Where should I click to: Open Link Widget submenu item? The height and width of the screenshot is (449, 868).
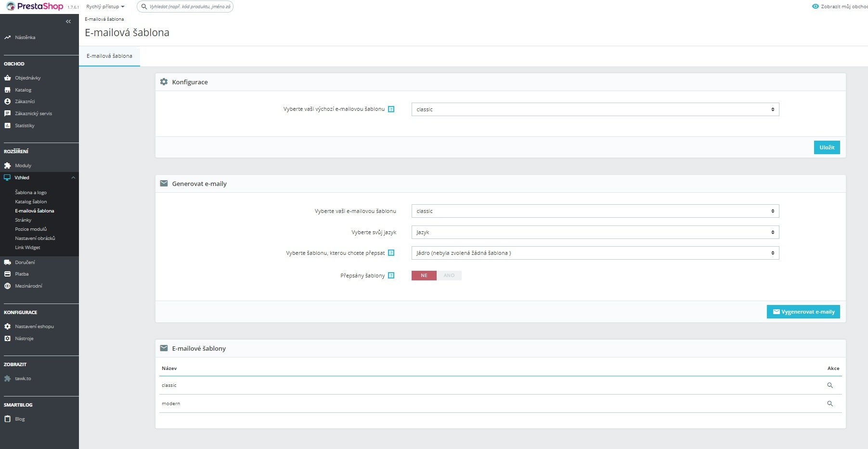(x=27, y=248)
